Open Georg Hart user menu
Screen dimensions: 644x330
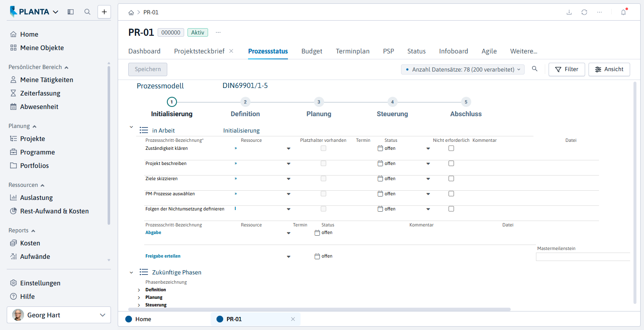coord(59,315)
